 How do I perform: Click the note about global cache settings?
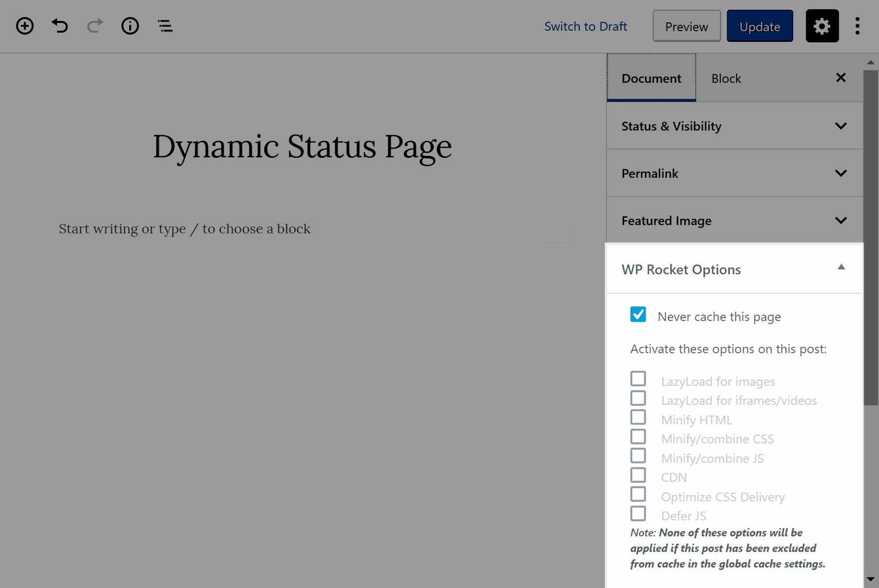728,548
